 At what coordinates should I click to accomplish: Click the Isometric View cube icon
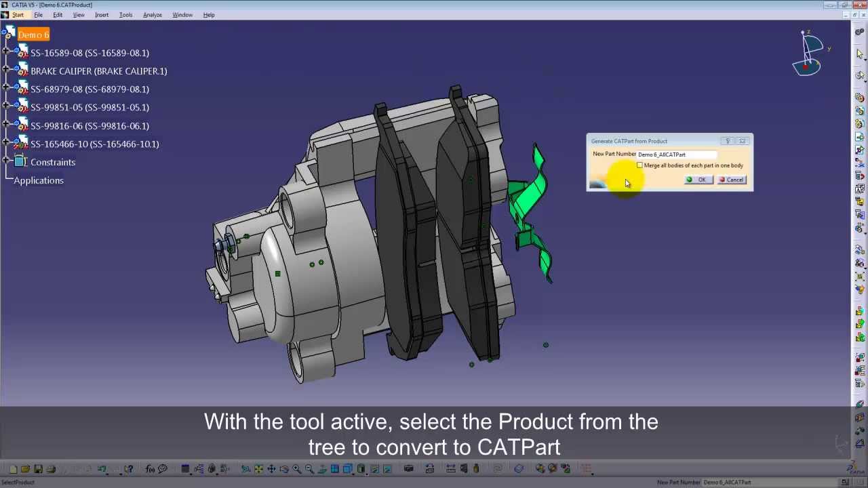[x=347, y=468]
